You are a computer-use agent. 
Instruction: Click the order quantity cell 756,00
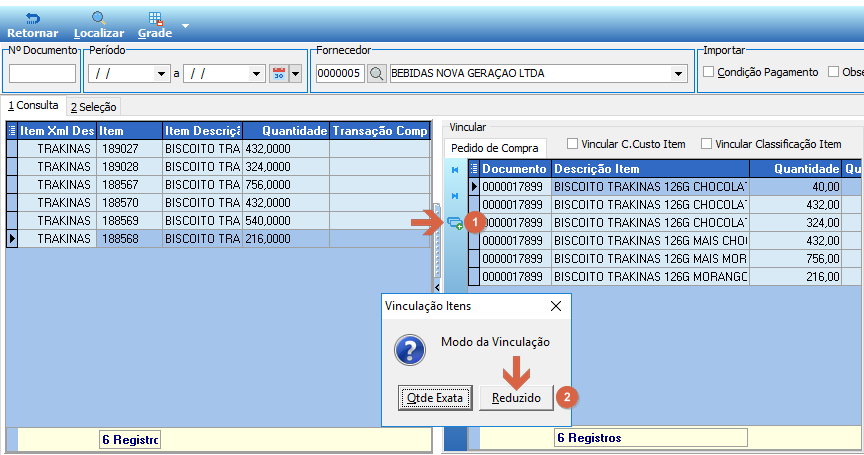pyautogui.click(x=796, y=259)
